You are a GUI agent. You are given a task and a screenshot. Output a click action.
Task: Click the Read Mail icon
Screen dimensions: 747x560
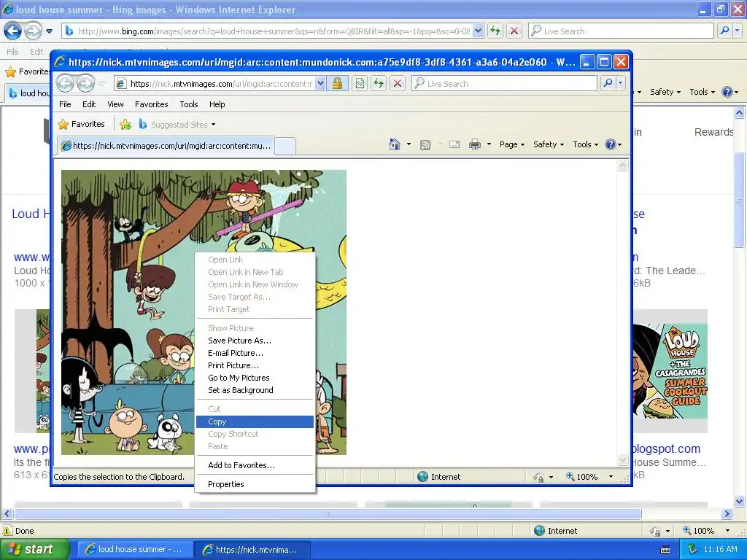454,144
